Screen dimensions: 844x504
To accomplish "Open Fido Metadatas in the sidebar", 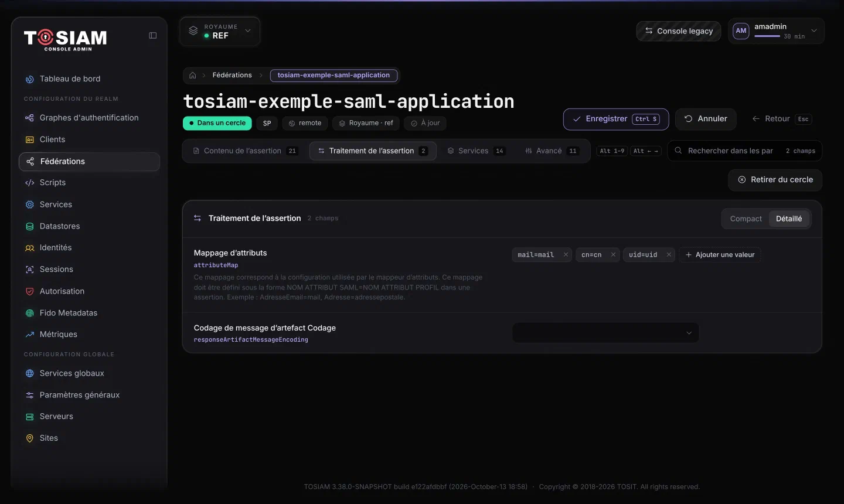I will coord(89,313).
